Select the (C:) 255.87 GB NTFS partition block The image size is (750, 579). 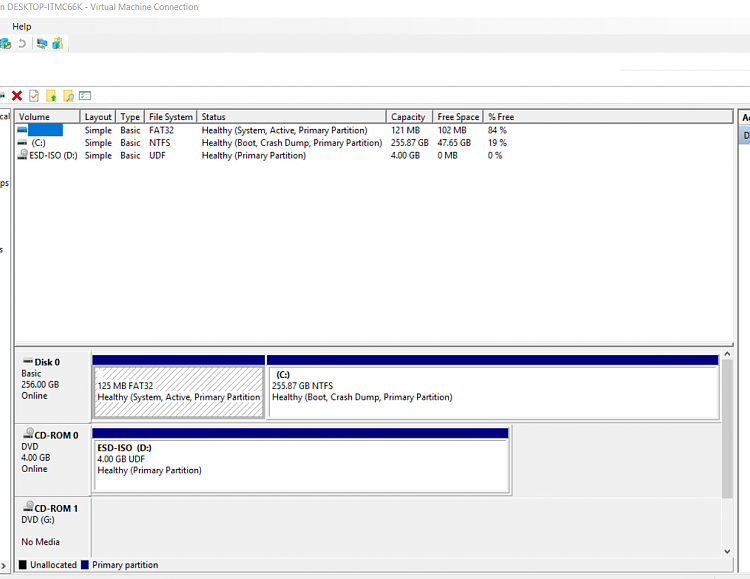tap(494, 391)
